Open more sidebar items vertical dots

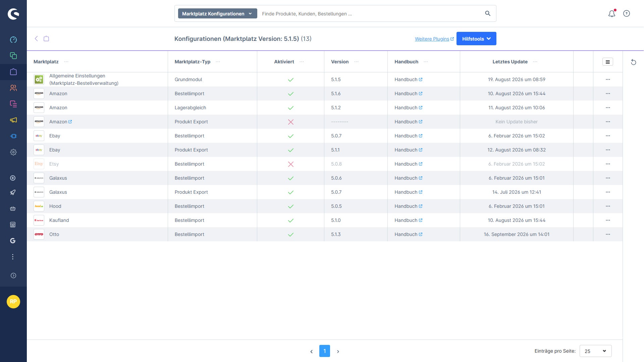pos(13,257)
